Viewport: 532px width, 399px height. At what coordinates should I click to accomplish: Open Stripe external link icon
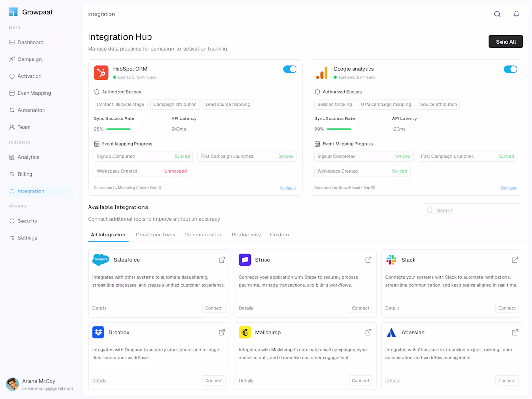[368, 260]
